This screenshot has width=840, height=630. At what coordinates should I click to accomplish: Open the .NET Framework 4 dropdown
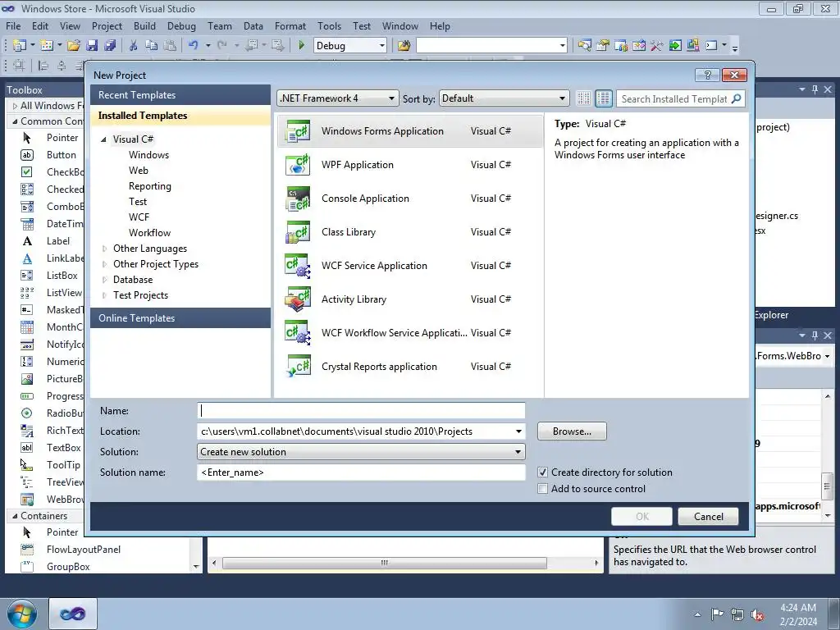point(337,98)
